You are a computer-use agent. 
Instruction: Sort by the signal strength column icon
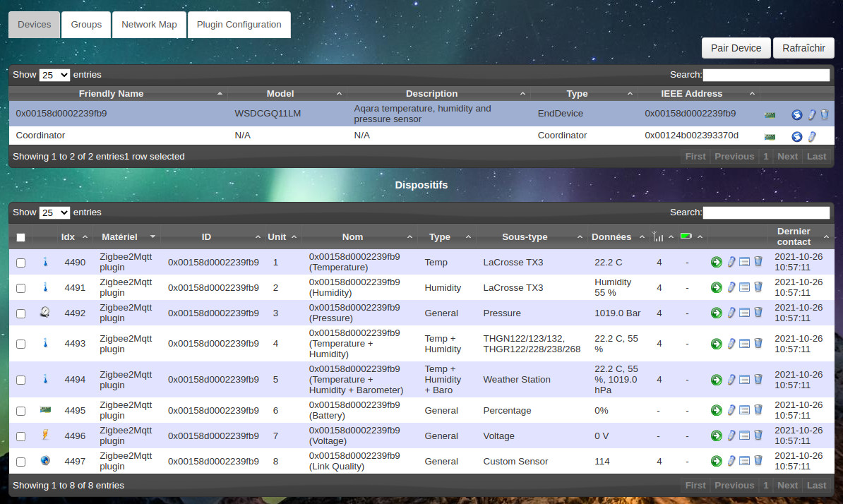658,236
